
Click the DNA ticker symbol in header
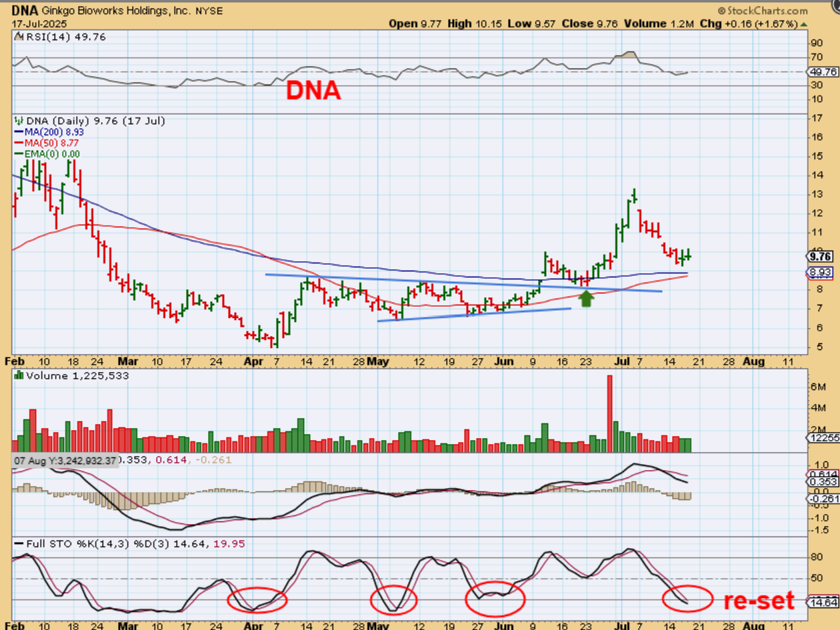(24, 11)
